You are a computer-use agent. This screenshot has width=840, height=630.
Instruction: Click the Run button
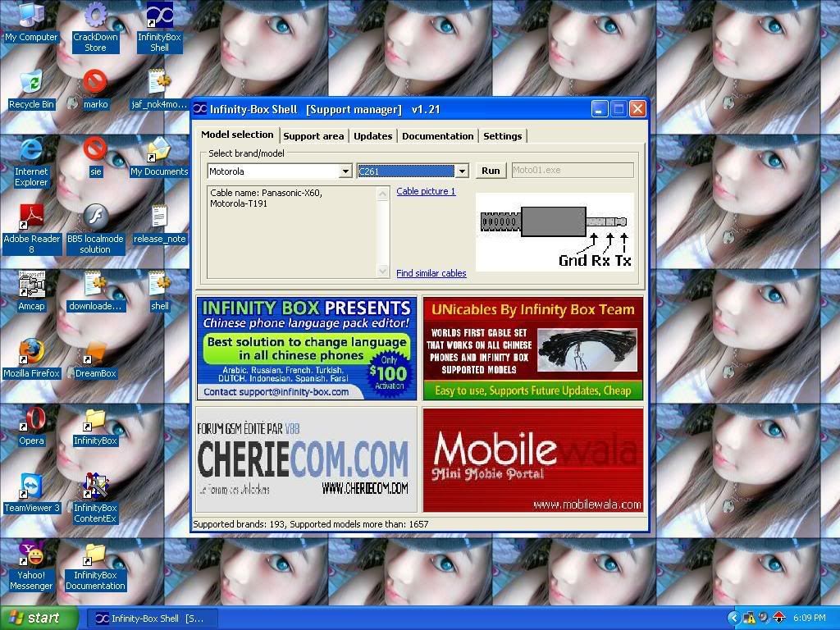click(491, 171)
